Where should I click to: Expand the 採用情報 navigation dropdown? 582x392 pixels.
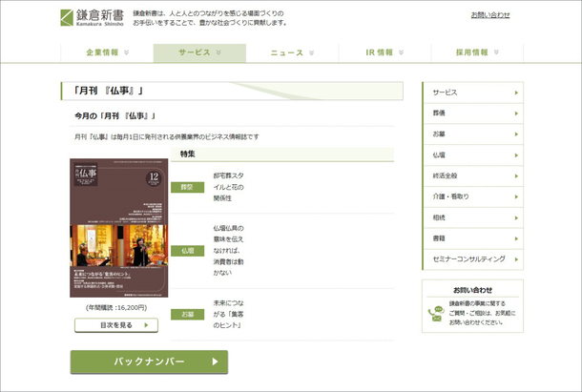coord(496,53)
